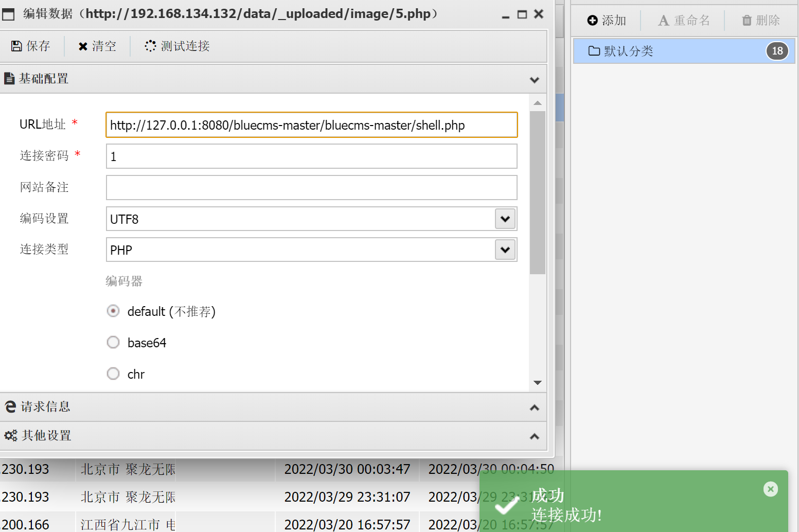Click the 添加 category button
The width and height of the screenshot is (799, 532).
(607, 21)
